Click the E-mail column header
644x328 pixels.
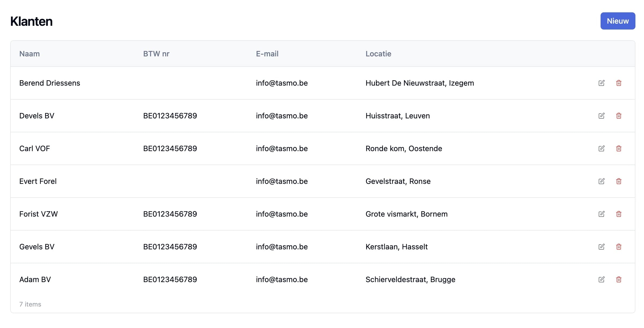267,54
